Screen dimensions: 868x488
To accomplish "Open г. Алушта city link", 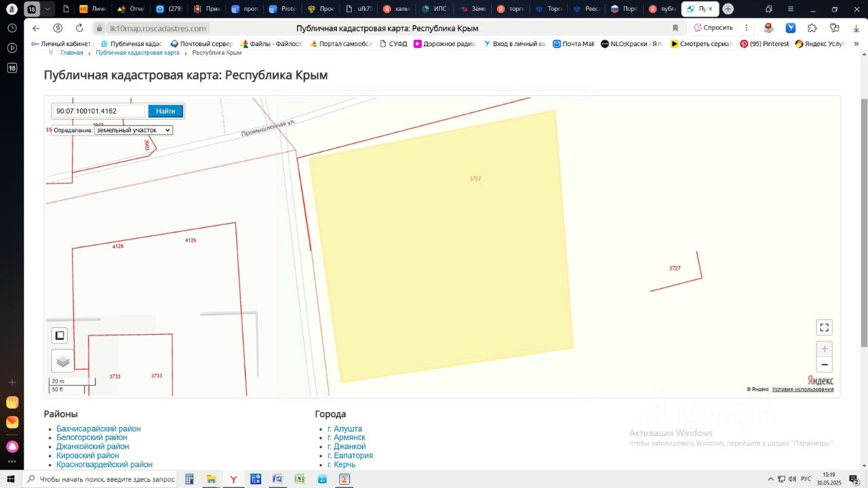I will [x=344, y=429].
